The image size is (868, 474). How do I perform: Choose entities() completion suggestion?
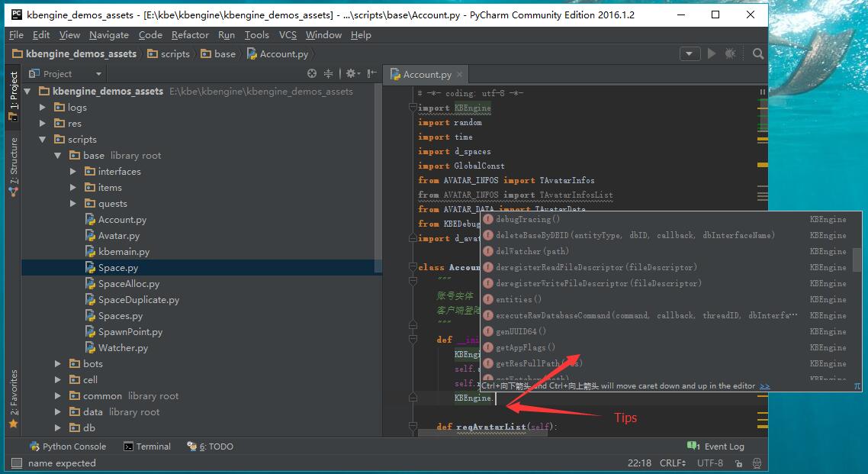point(667,299)
